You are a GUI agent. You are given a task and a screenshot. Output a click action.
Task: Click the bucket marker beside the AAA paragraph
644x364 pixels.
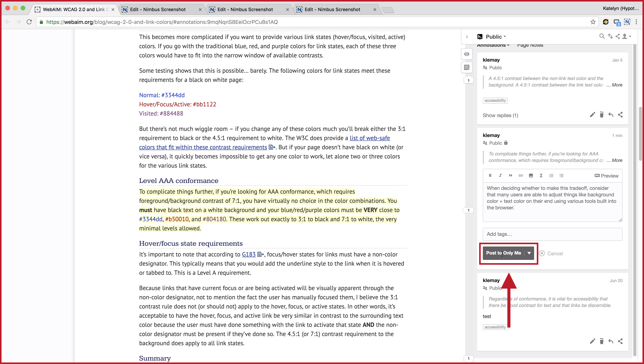[x=468, y=210]
